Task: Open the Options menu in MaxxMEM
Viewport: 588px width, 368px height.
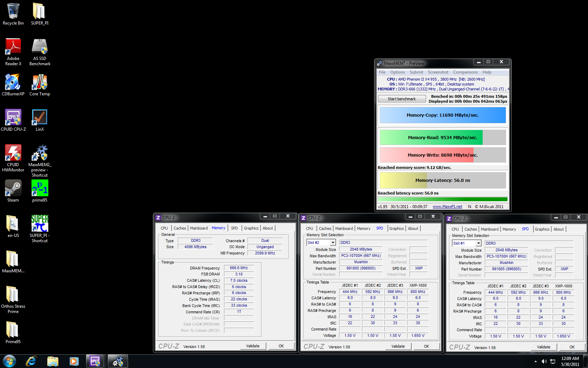Action: click(398, 72)
